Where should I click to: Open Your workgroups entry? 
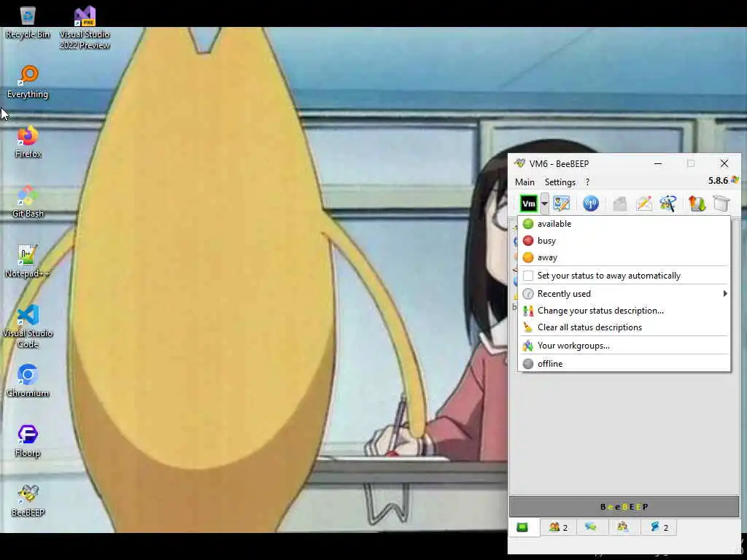(624, 346)
